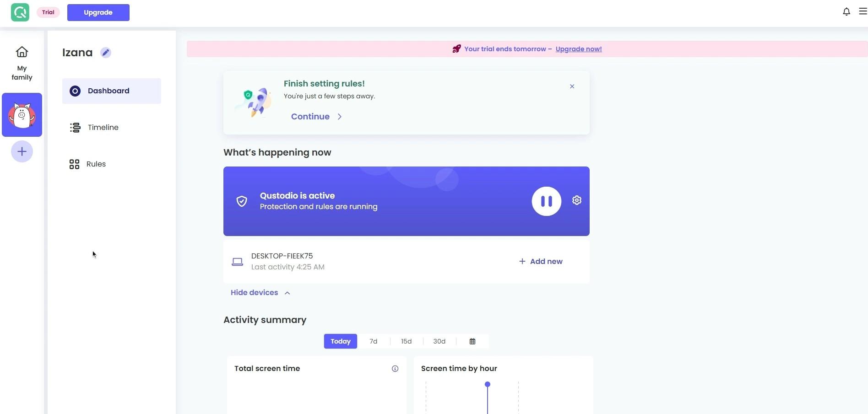Go to My family home
The image size is (868, 414).
[x=22, y=64]
